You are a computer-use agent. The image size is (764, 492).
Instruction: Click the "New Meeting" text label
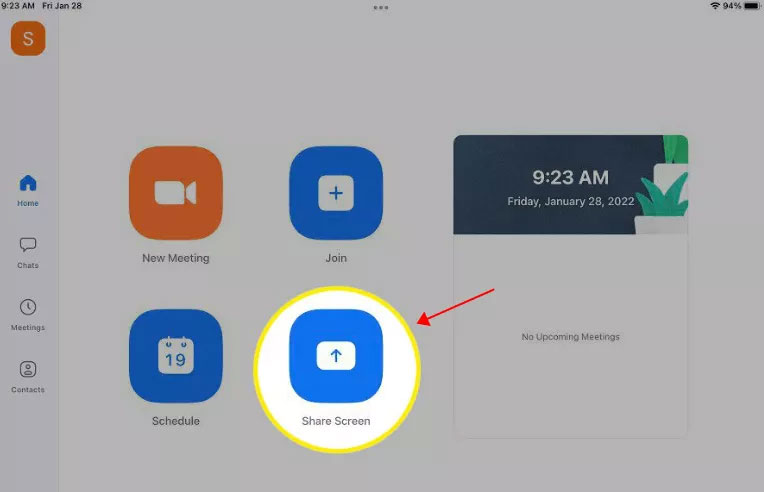click(176, 258)
